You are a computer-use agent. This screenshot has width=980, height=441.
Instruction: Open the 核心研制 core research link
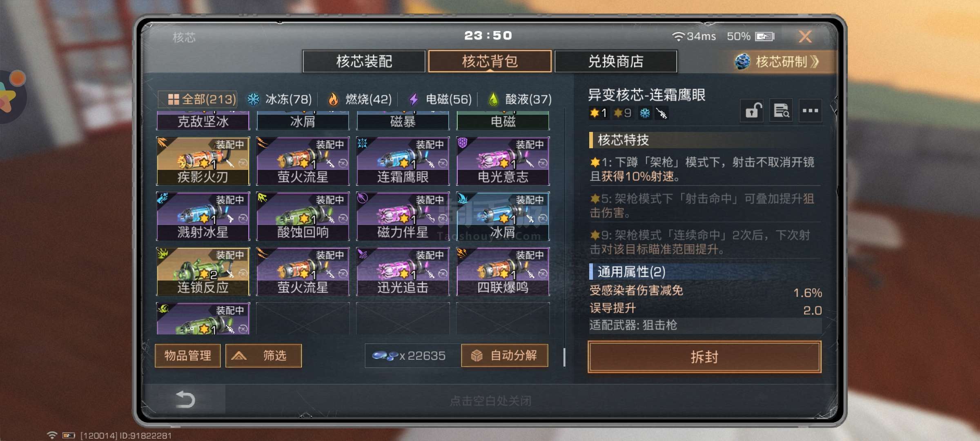coord(777,62)
